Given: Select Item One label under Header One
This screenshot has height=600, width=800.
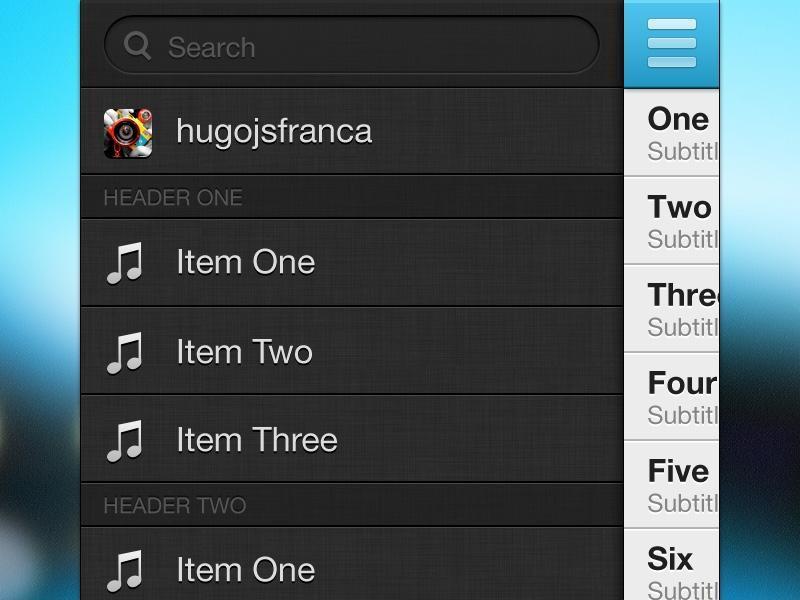Looking at the screenshot, I should (x=246, y=262).
